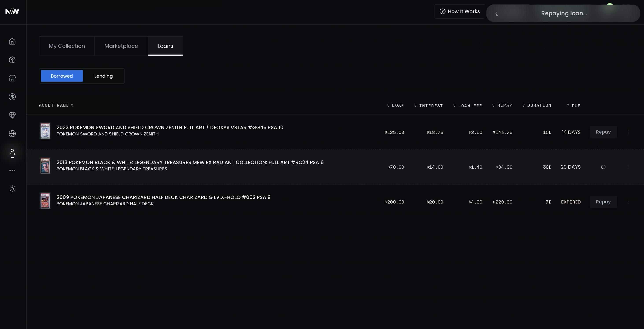Click the 14 DAYS due value
The width and height of the screenshot is (644, 329).
[571, 132]
